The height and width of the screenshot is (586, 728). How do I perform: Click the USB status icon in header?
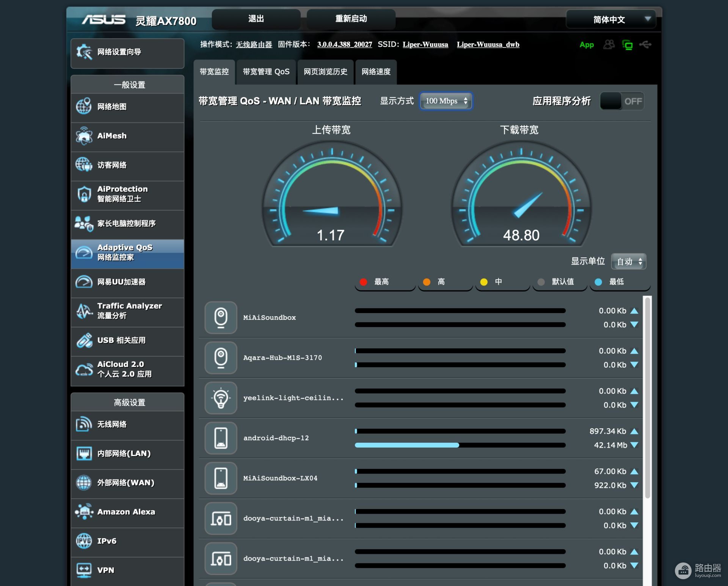(x=645, y=45)
